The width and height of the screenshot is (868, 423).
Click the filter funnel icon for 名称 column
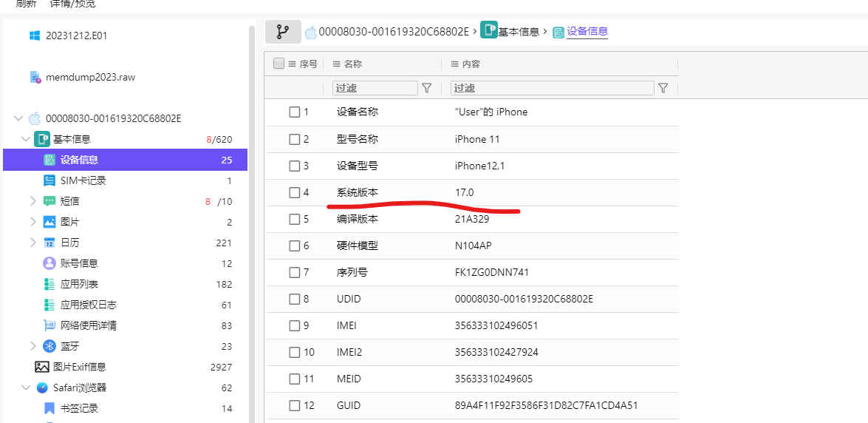pos(427,88)
